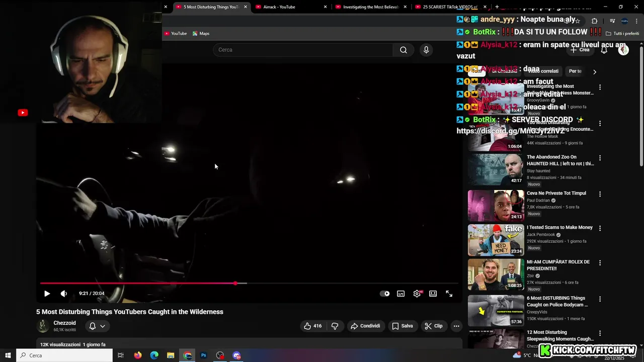The image size is (644, 362).
Task: Open options for Investigating the Most video
Action: point(600,87)
